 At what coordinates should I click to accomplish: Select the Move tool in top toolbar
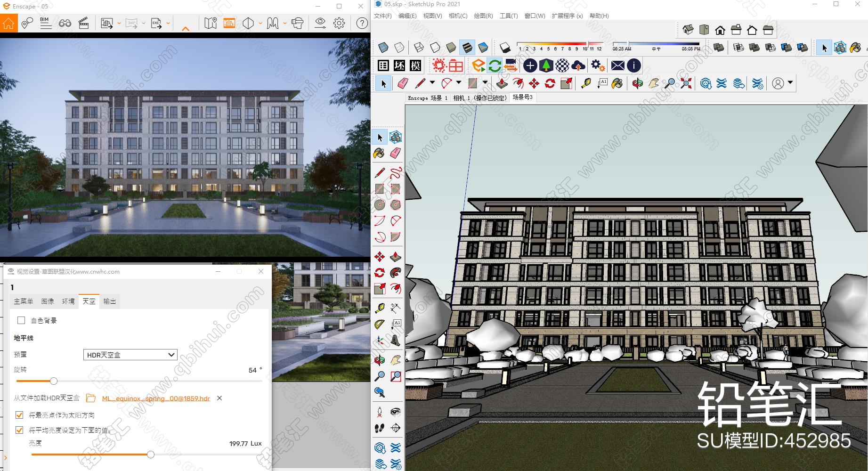(x=534, y=83)
